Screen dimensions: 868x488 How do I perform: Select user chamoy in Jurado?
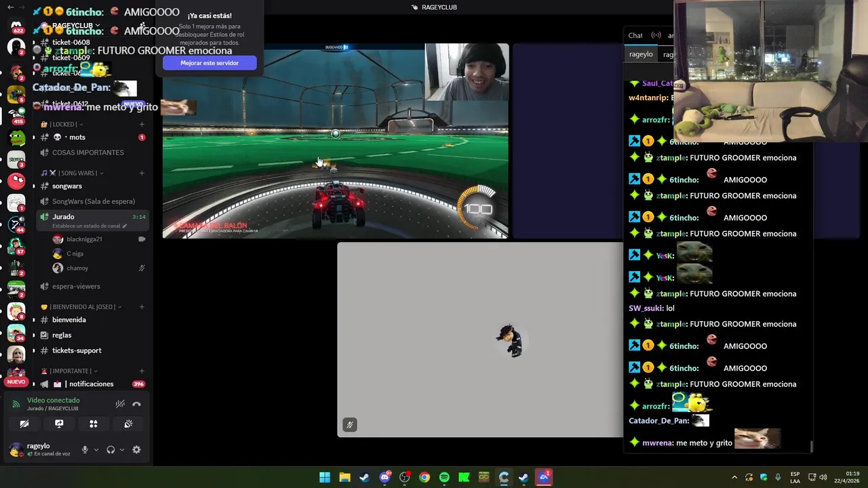(x=99, y=268)
